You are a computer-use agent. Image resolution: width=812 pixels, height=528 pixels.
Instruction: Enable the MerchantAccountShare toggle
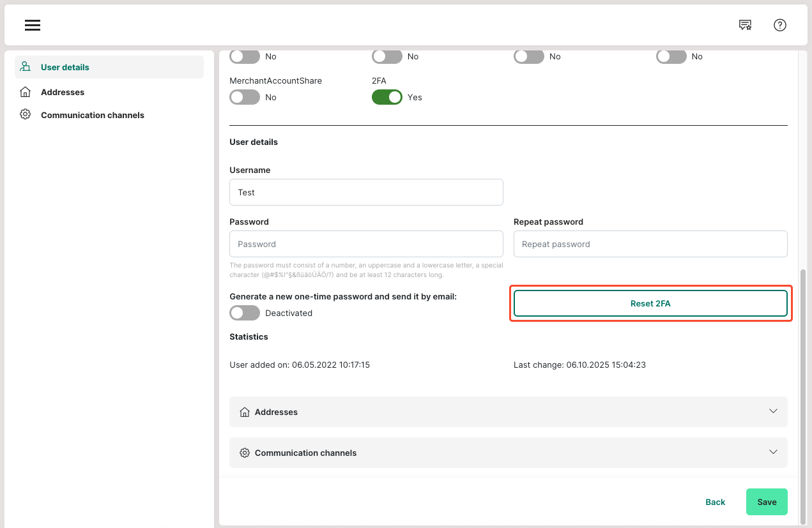point(245,97)
